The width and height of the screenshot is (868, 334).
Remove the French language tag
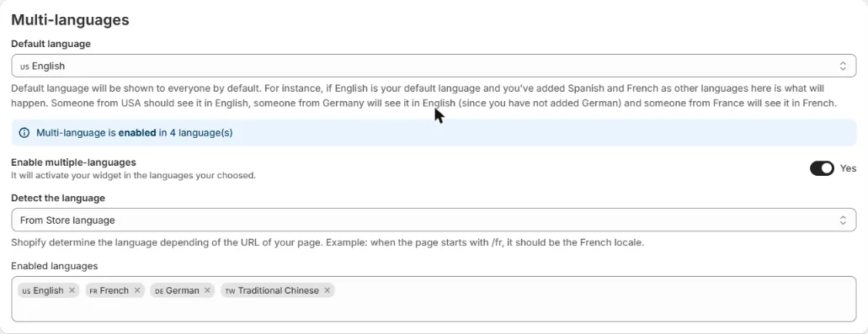(137, 290)
